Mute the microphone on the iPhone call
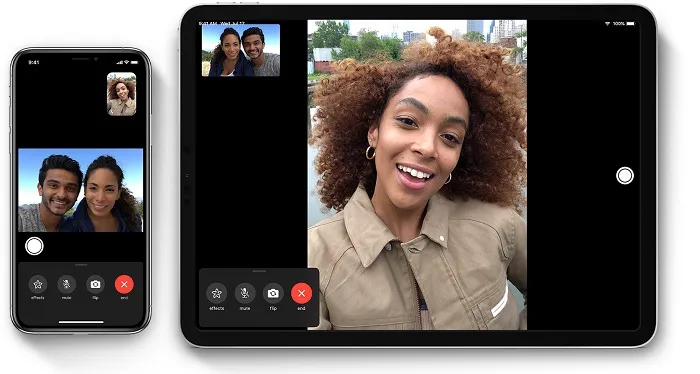700x374 pixels. pyautogui.click(x=67, y=284)
